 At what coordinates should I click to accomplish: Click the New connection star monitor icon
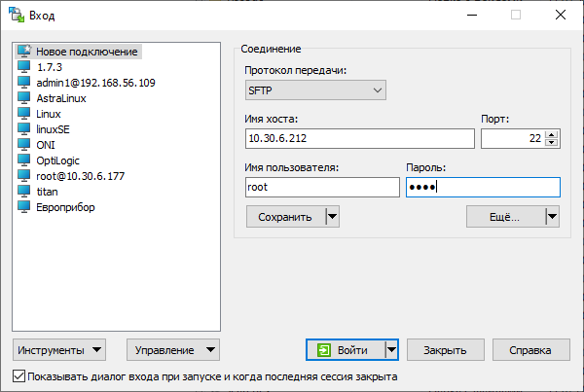(x=24, y=51)
